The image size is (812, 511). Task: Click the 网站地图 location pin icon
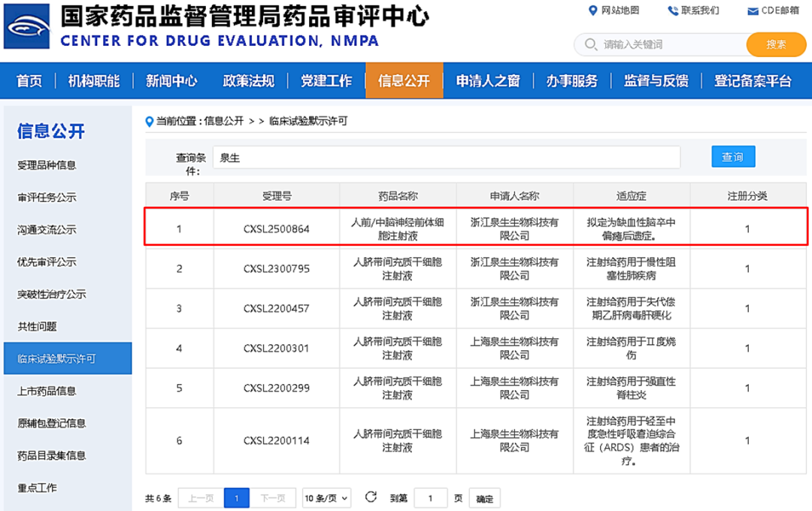(x=592, y=11)
